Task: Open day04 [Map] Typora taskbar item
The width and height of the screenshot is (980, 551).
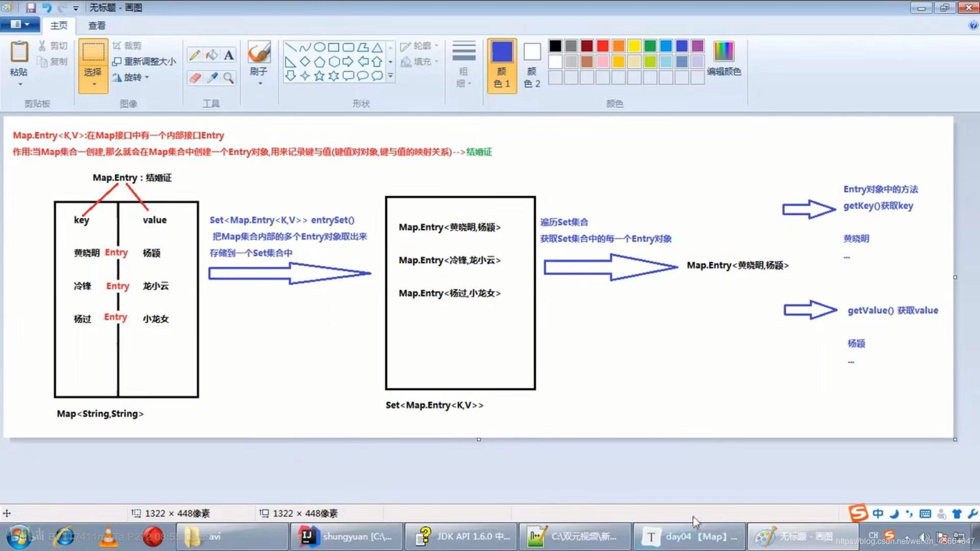Action: [x=690, y=537]
